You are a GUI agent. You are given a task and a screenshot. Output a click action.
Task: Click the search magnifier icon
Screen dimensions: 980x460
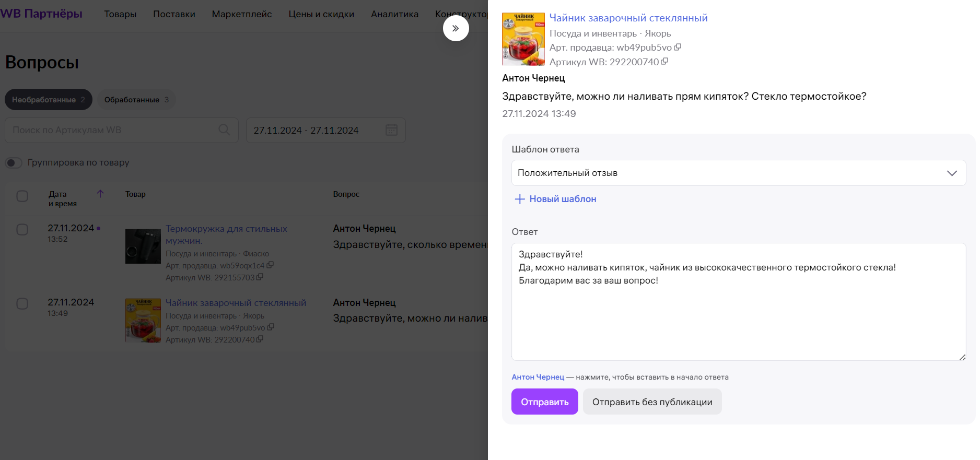tap(224, 129)
